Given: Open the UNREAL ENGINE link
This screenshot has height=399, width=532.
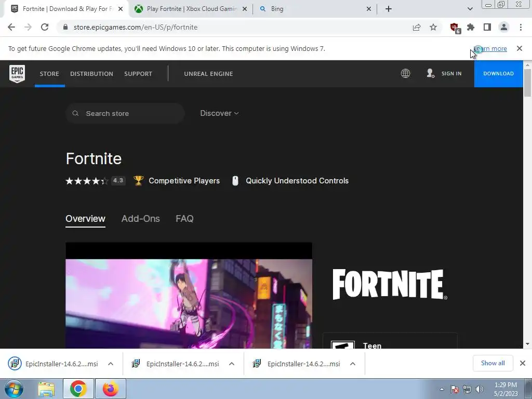Looking at the screenshot, I should (208, 74).
